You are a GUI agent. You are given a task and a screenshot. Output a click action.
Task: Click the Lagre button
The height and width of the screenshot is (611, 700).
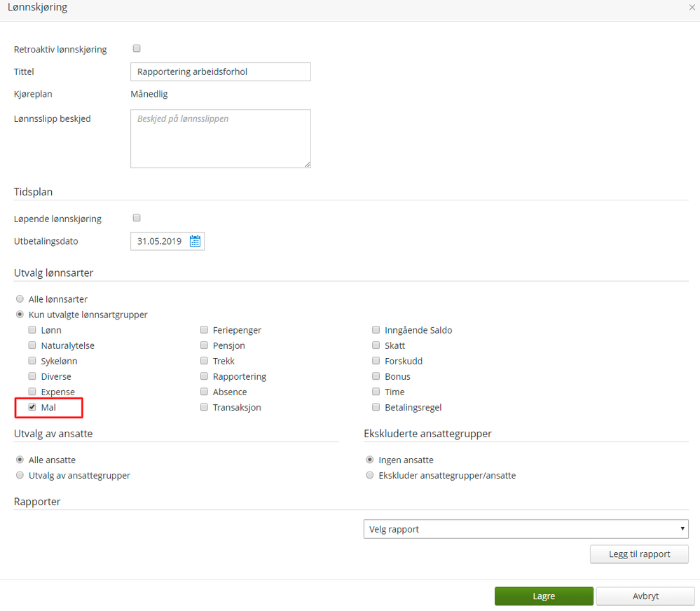544,596
